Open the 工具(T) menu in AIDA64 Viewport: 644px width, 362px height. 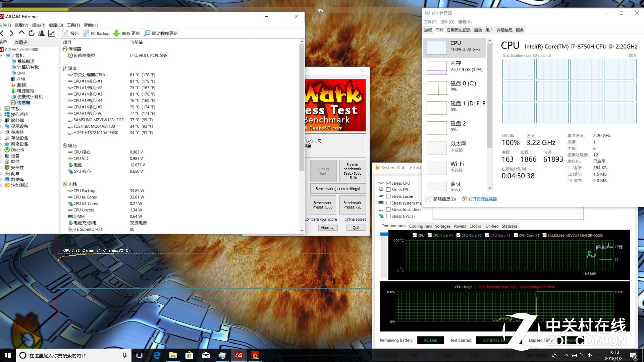point(73,25)
